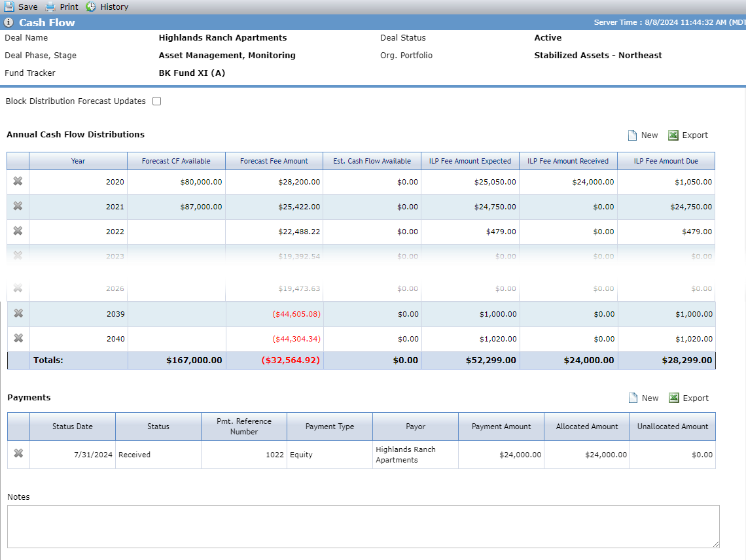The image size is (746, 560).
Task: Sort payments by Payment Amount header
Action: pos(501,427)
